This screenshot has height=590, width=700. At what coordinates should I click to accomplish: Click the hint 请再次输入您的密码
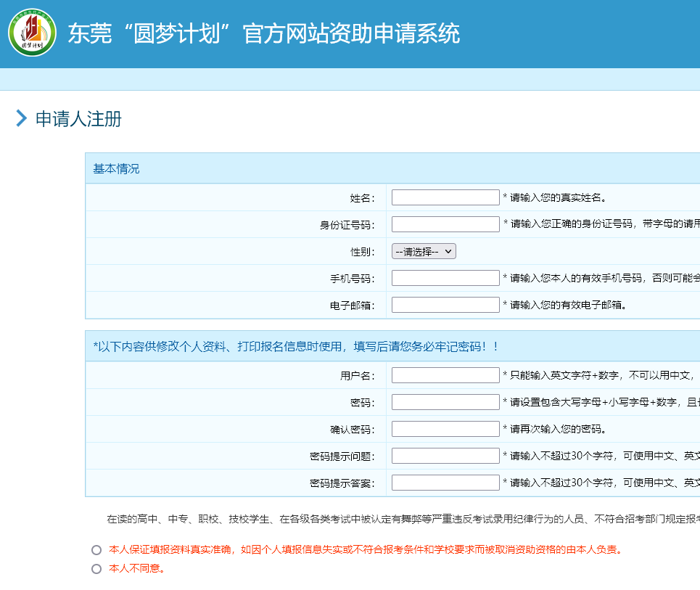555,429
